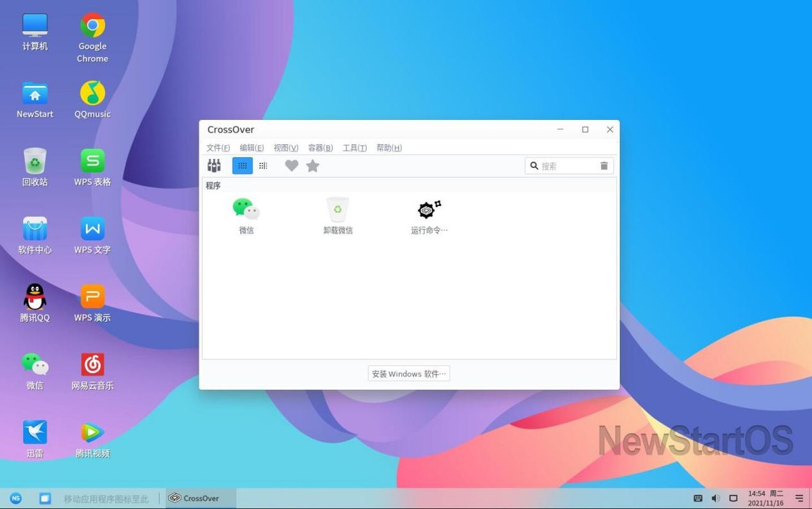
Task: Click inside the 搜索 search field
Action: (565, 165)
